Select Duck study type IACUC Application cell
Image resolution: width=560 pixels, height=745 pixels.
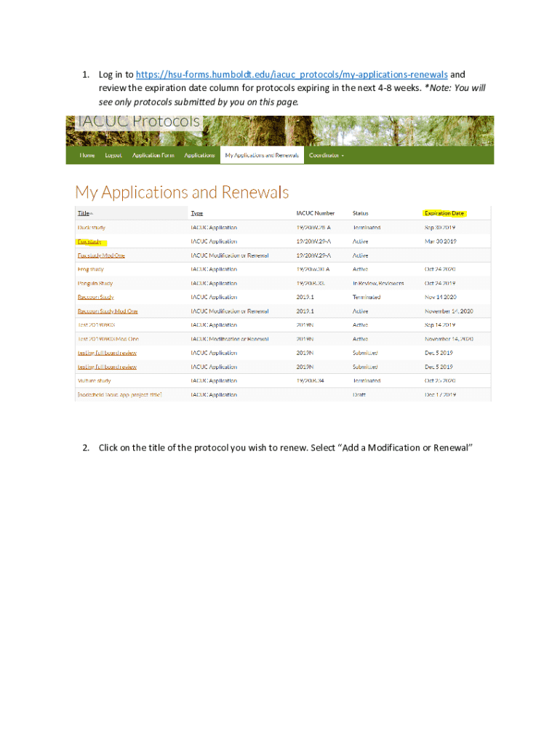tap(214, 228)
